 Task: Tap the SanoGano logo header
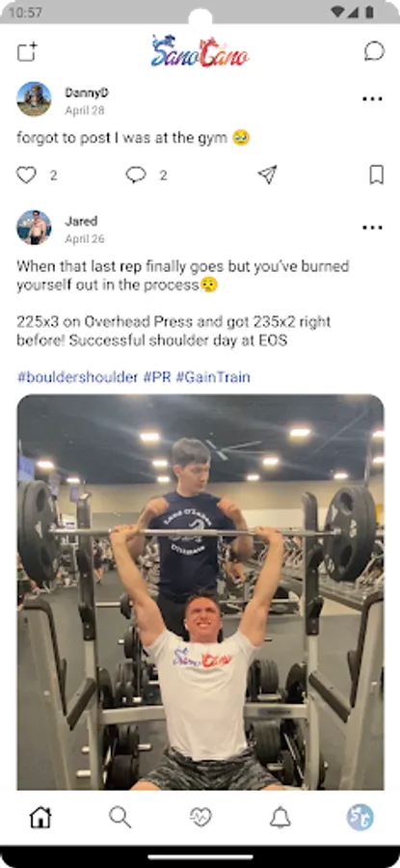click(x=200, y=51)
